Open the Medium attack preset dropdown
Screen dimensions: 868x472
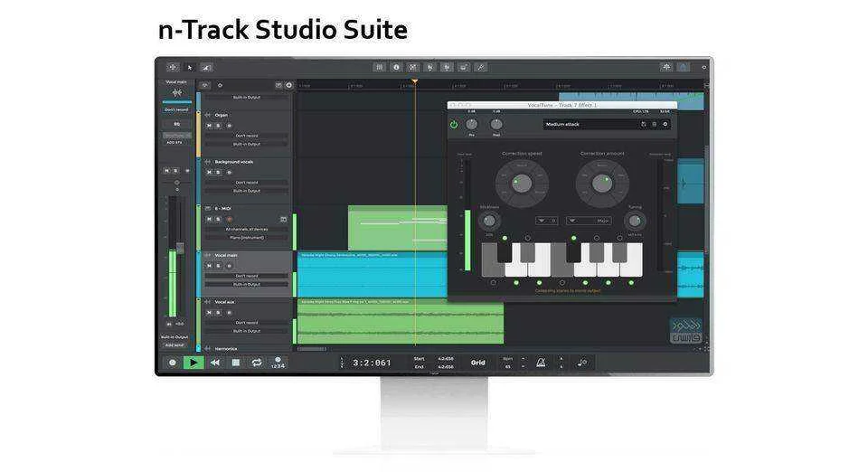coord(590,125)
